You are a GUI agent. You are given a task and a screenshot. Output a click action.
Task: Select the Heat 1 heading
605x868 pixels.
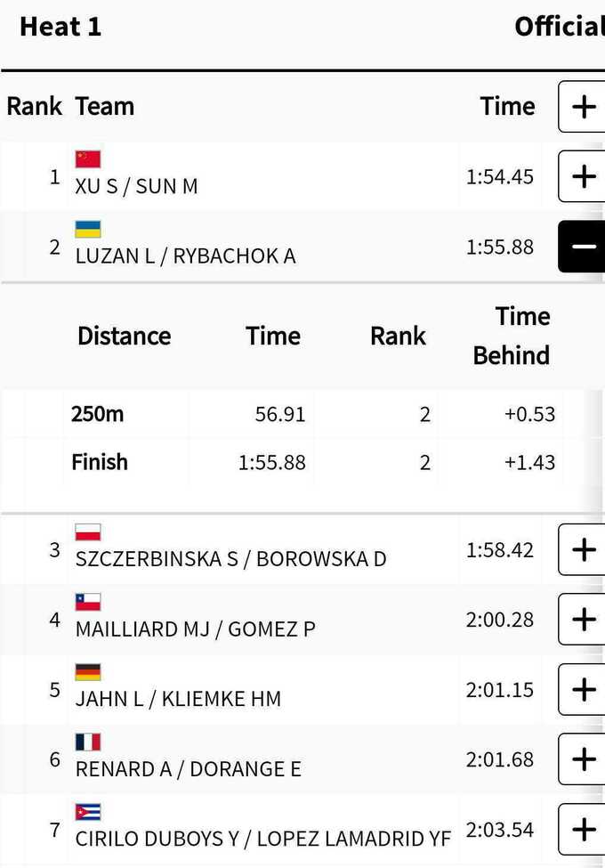click(60, 27)
